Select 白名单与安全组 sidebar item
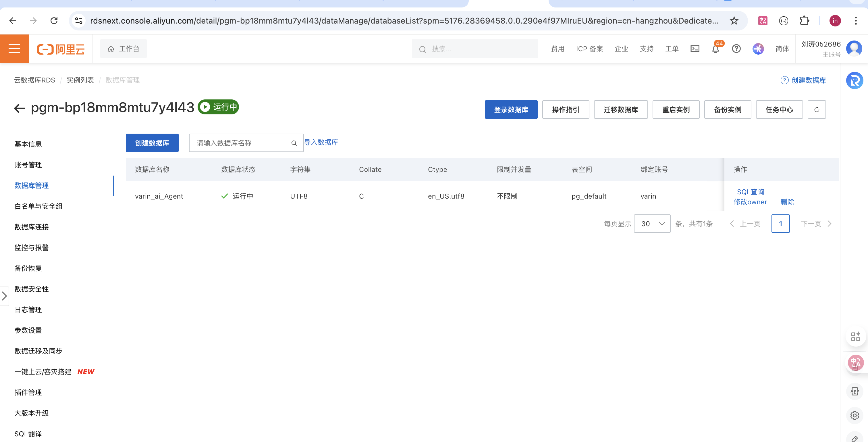The image size is (868, 442). coord(38,206)
